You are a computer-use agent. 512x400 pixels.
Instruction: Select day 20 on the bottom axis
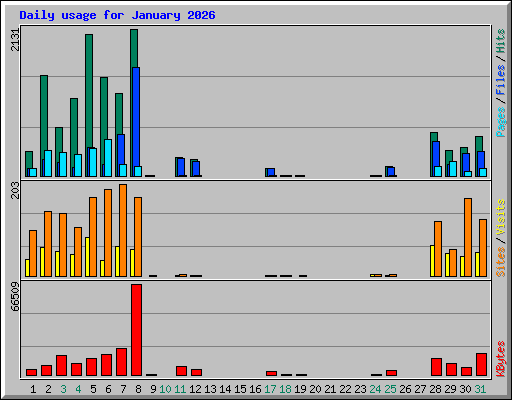pyautogui.click(x=315, y=389)
